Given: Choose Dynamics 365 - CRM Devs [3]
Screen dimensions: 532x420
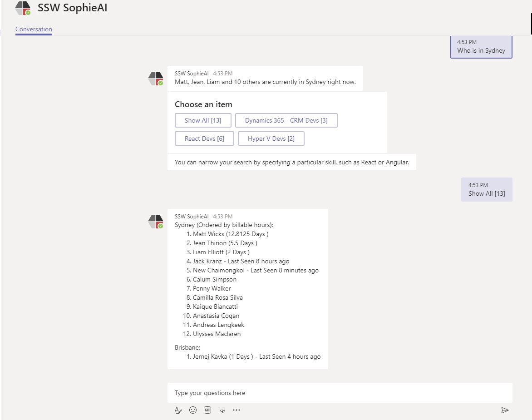Looking at the screenshot, I should point(286,120).
